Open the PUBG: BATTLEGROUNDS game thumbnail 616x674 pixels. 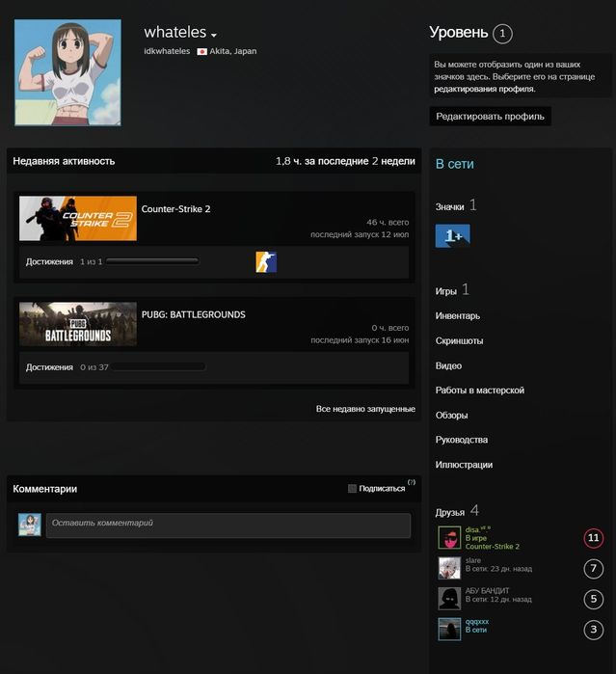point(78,324)
